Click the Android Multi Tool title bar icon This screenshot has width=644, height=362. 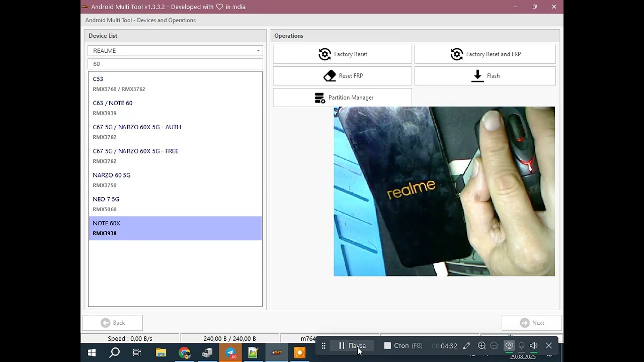(x=85, y=7)
